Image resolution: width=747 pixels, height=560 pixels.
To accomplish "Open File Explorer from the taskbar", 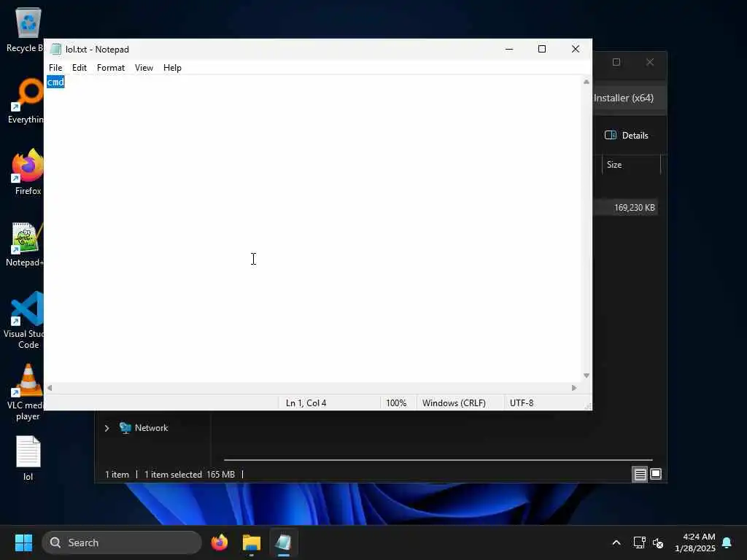I will click(x=252, y=542).
